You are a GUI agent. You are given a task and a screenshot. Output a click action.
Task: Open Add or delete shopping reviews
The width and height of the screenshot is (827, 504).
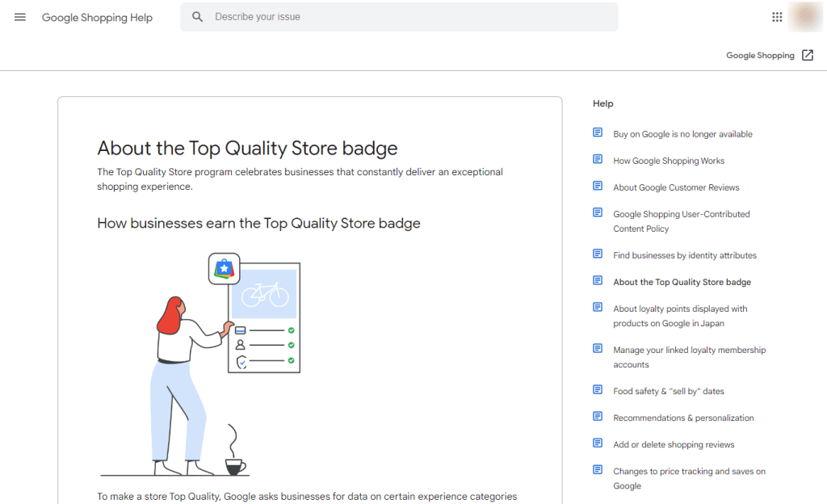tap(674, 444)
